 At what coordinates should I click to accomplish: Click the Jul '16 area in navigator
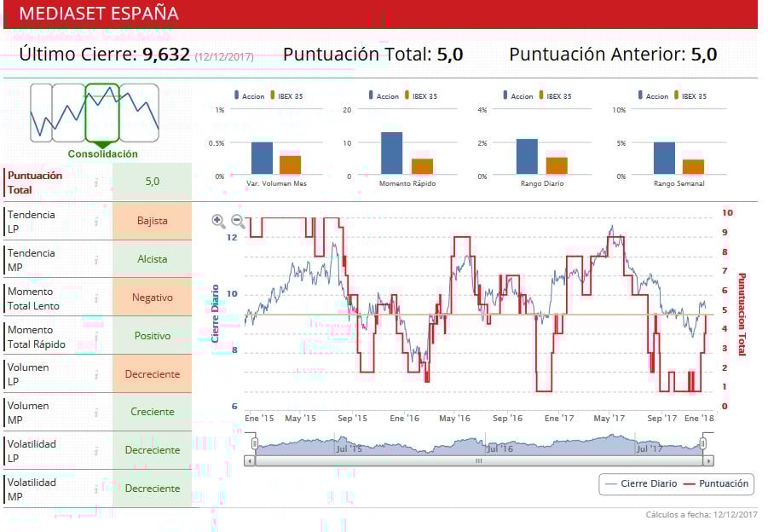point(499,448)
